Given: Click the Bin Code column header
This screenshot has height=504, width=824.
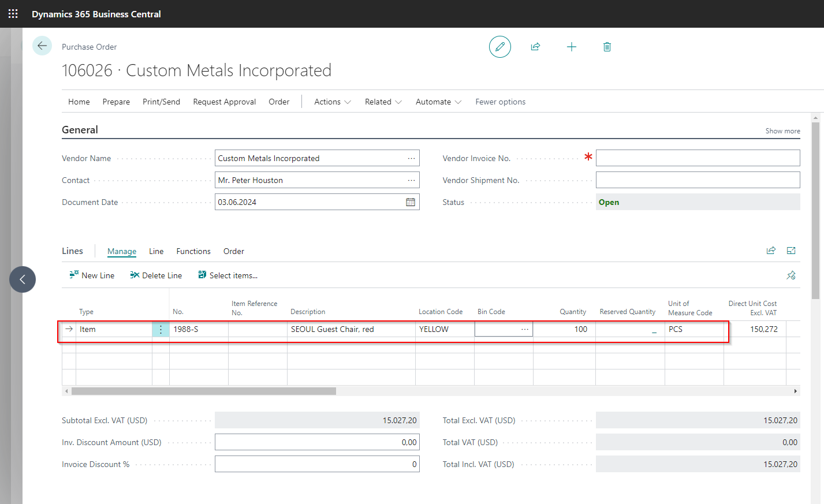Looking at the screenshot, I should [x=491, y=312].
